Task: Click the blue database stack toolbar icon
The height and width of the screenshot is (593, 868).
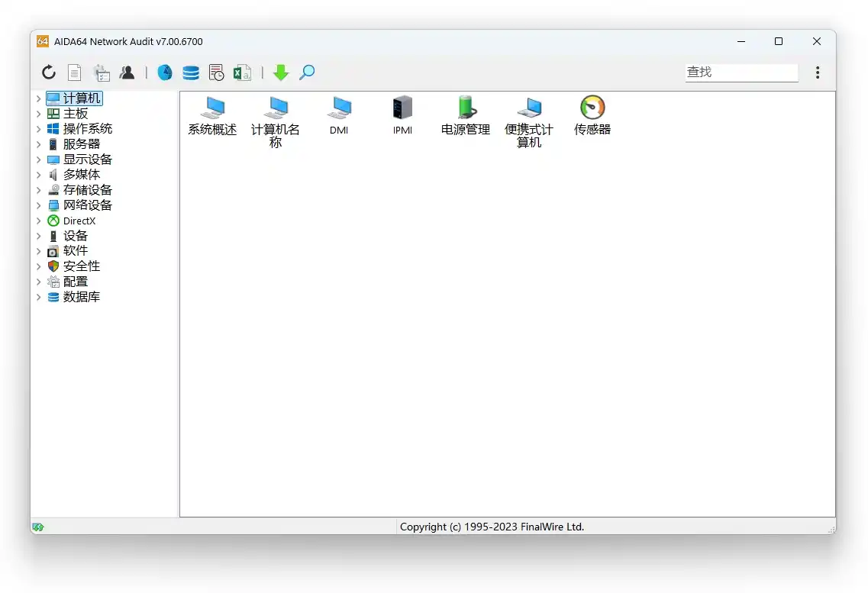Action: point(191,73)
